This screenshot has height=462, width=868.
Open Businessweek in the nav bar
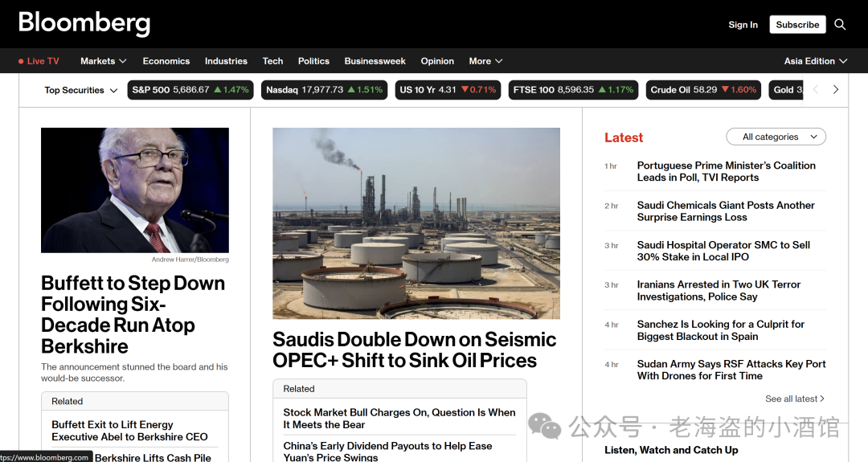[x=375, y=61]
